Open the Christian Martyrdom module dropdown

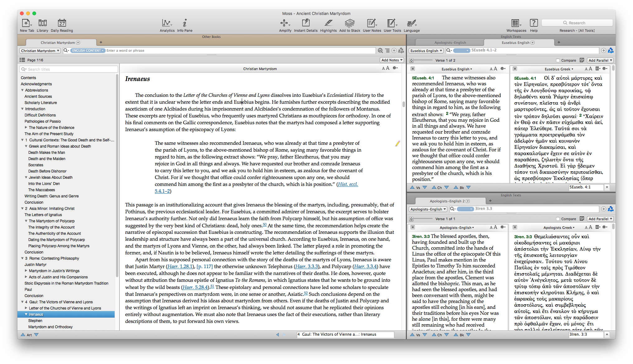[x=40, y=51]
